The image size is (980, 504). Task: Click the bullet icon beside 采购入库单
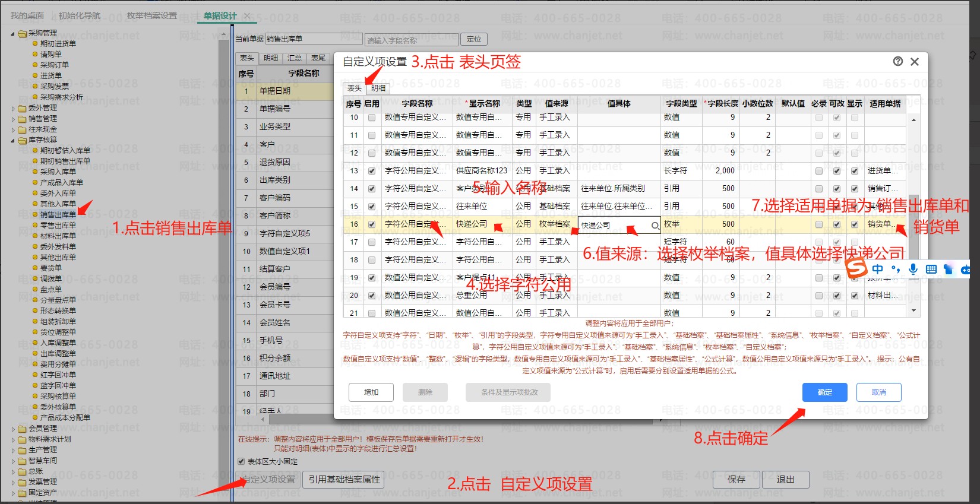[35, 172]
